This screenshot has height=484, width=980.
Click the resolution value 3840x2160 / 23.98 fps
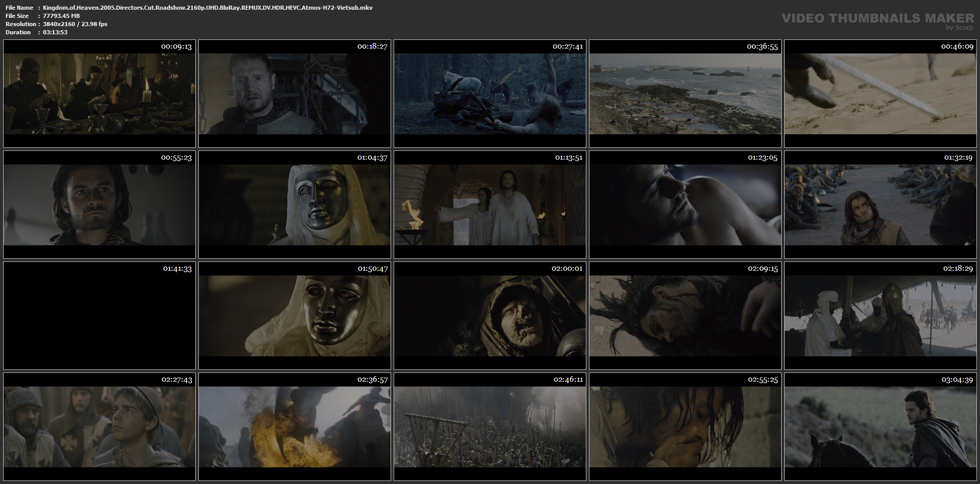75,24
